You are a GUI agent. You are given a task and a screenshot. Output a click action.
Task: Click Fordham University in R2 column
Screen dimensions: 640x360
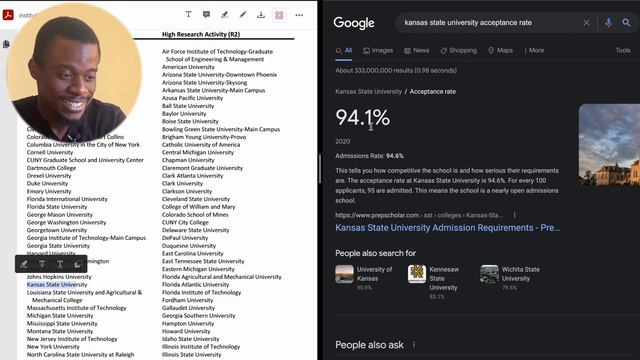(188, 300)
